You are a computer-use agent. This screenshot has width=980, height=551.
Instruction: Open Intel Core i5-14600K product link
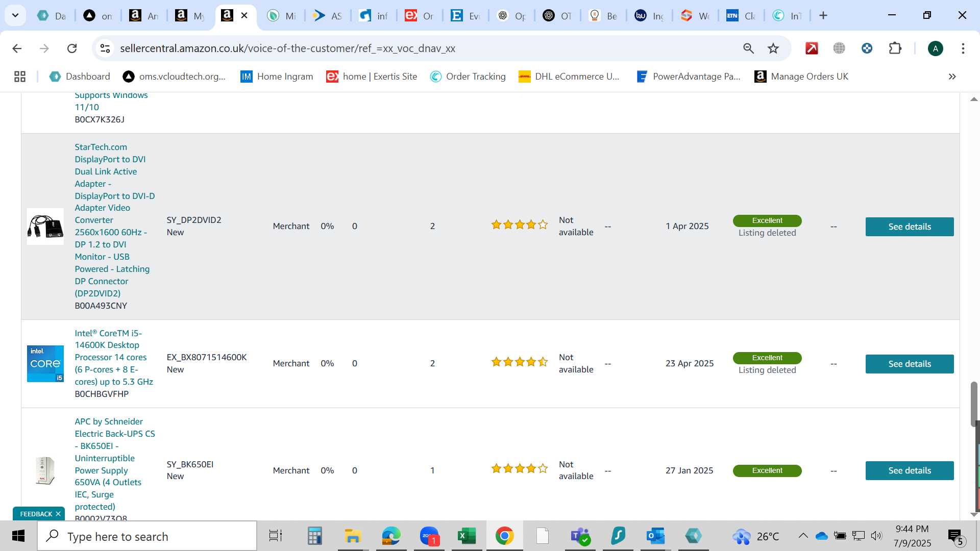pos(114,357)
